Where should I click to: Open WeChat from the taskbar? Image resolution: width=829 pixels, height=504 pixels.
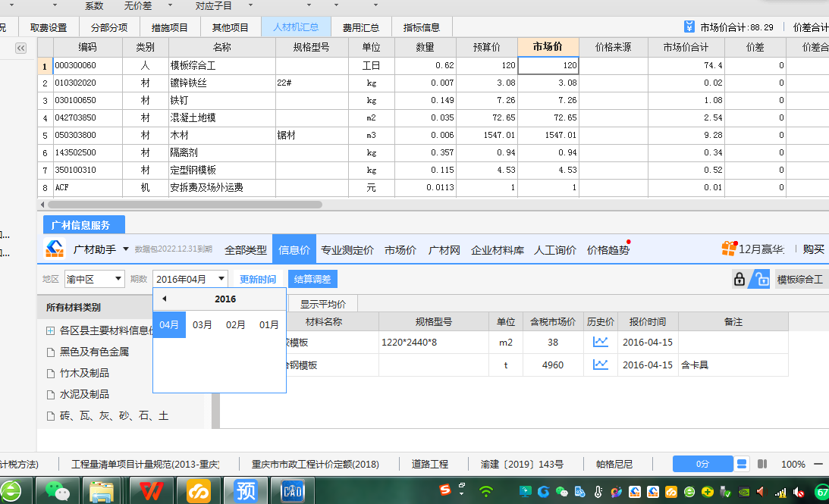click(58, 491)
